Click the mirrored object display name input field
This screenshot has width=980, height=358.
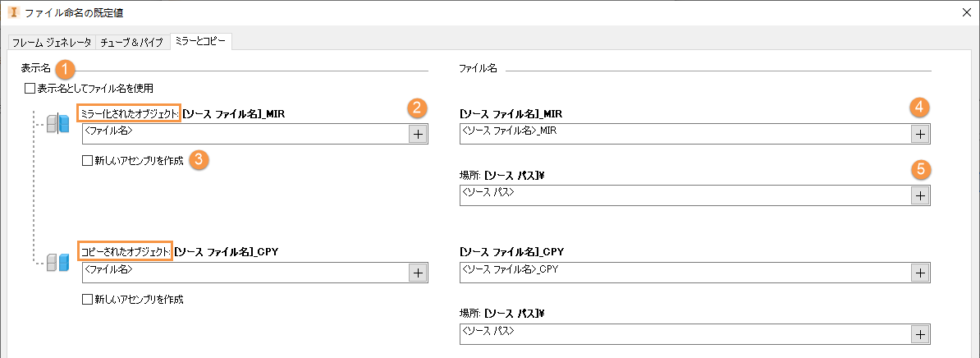coord(245,135)
